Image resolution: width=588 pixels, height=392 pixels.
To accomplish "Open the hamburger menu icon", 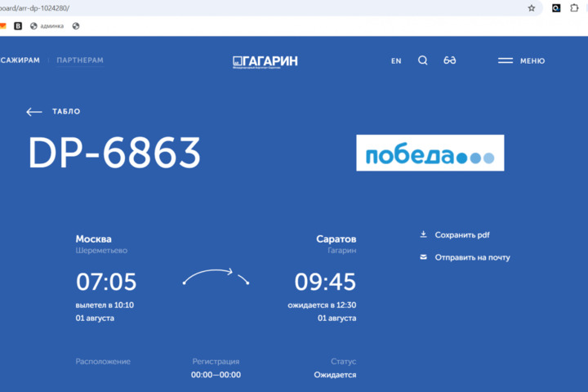I will tap(506, 60).
